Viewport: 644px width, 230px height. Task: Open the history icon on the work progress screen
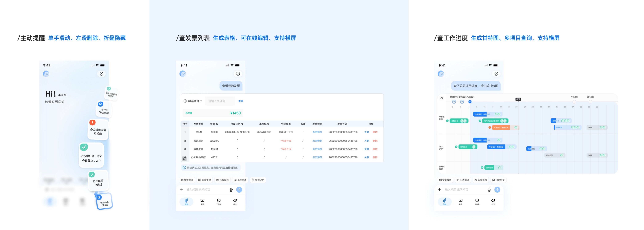496,74
